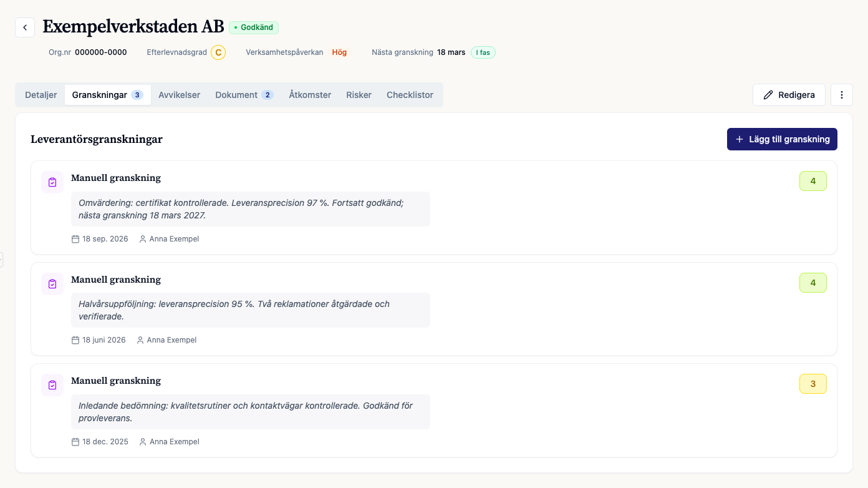Click the score 4 badge on the 18 sep. 2026 review

[813, 181]
